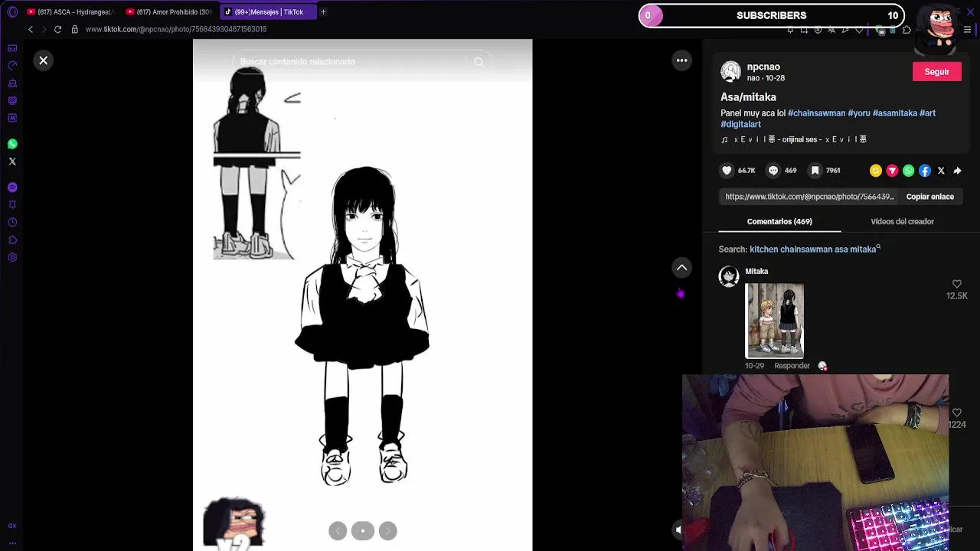
Task: Open Mitaka commenter's avatar
Action: (729, 276)
